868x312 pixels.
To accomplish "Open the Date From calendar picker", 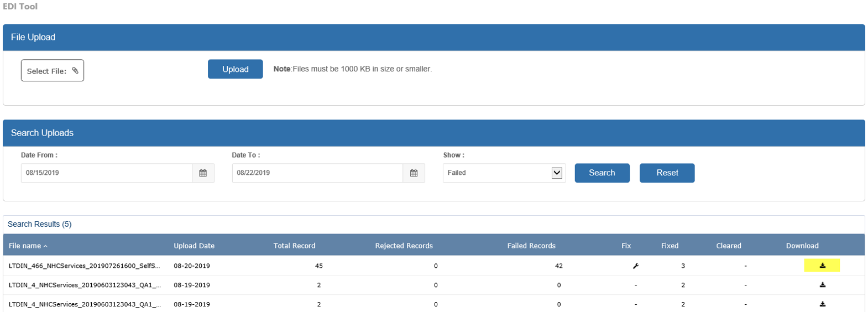I will [x=203, y=173].
